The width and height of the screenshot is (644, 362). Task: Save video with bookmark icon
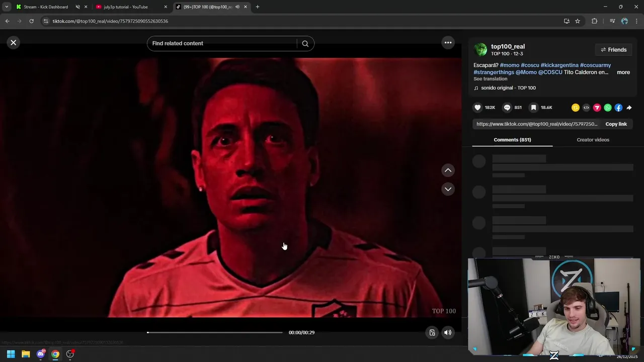[533, 108]
